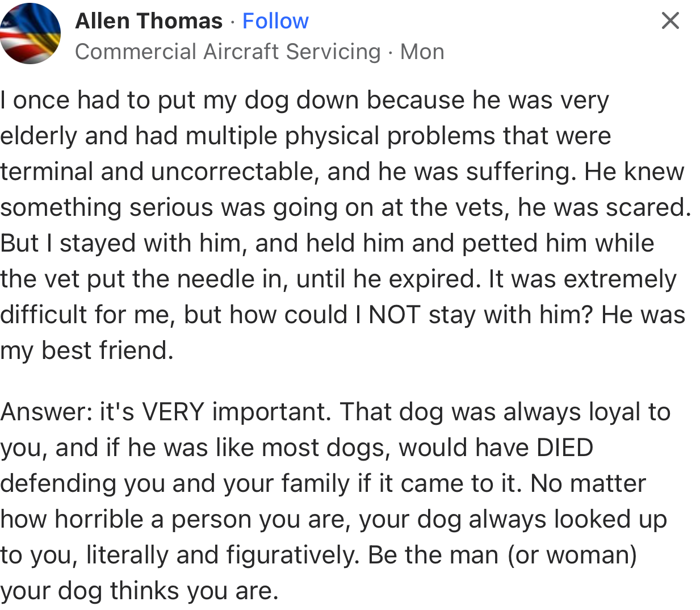Click the Mon timestamp
This screenshot has height=610, width=700.
pyautogui.click(x=421, y=51)
